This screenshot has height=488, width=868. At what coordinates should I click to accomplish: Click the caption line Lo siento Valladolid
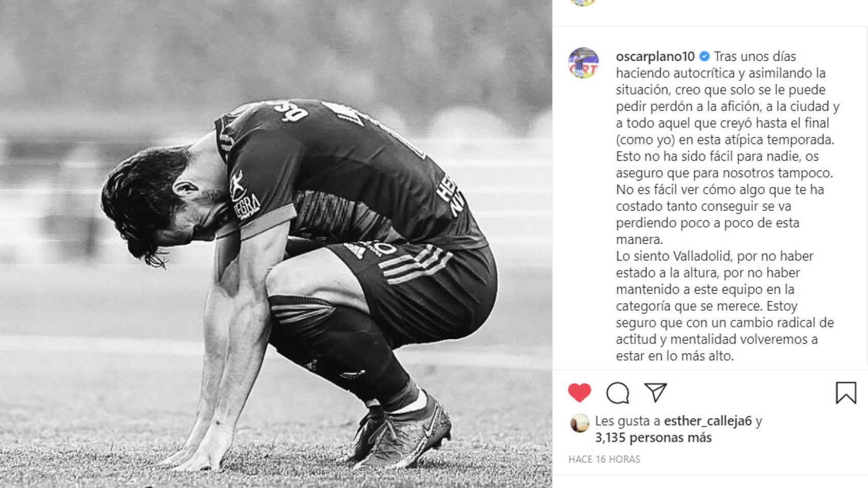click(x=714, y=256)
